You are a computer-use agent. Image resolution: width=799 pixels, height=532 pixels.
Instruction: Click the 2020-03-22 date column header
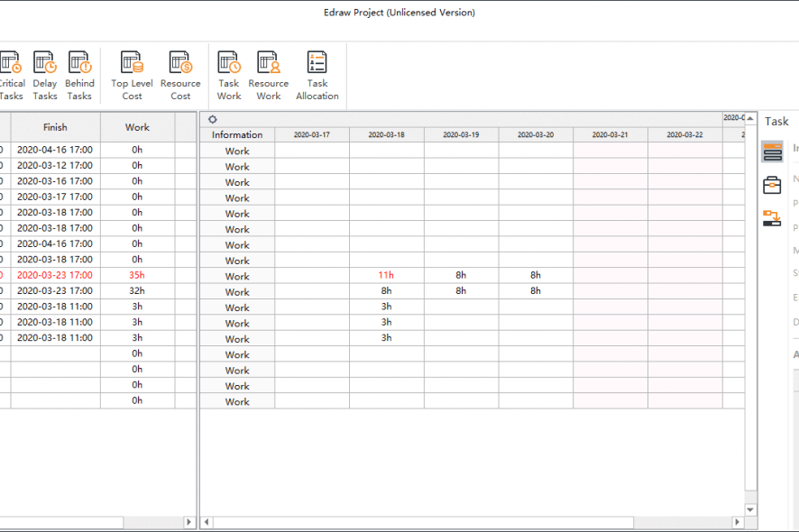pos(684,134)
